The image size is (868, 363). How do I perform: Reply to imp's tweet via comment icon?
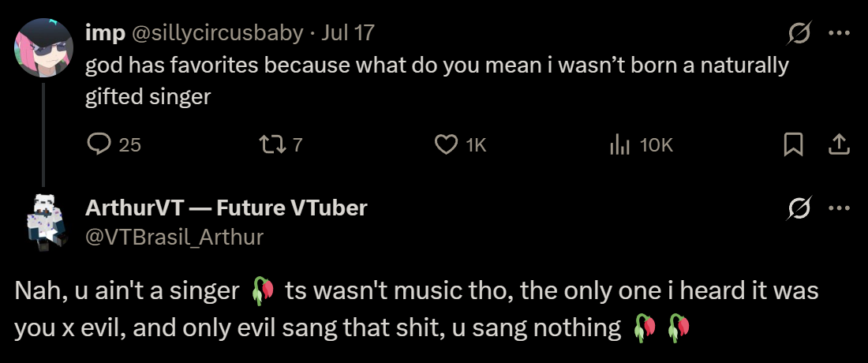tap(100, 144)
